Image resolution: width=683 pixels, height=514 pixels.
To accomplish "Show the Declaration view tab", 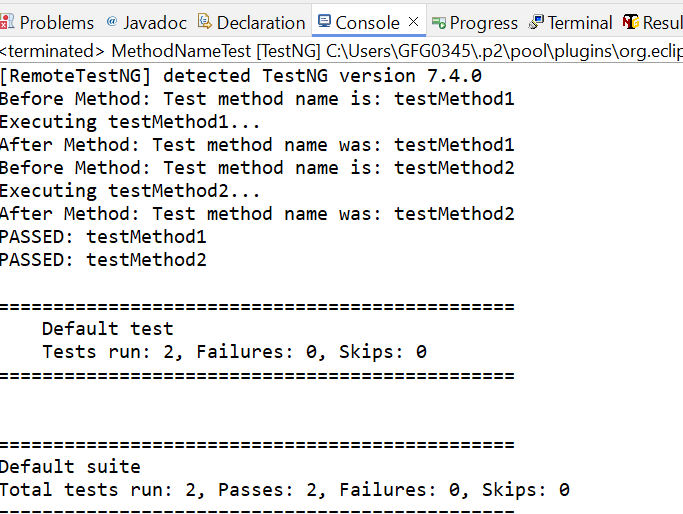I will coord(261,23).
